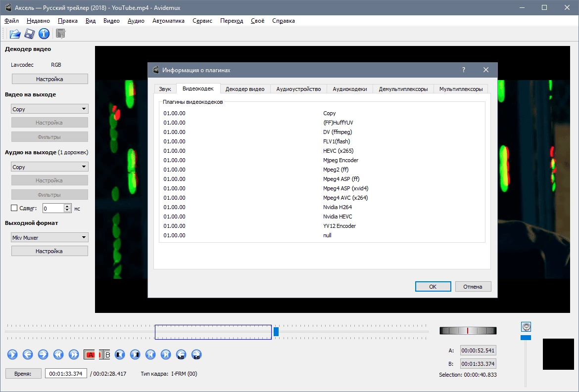Switch to the Декодер видео tab
The width and height of the screenshot is (579, 392).
click(x=245, y=89)
